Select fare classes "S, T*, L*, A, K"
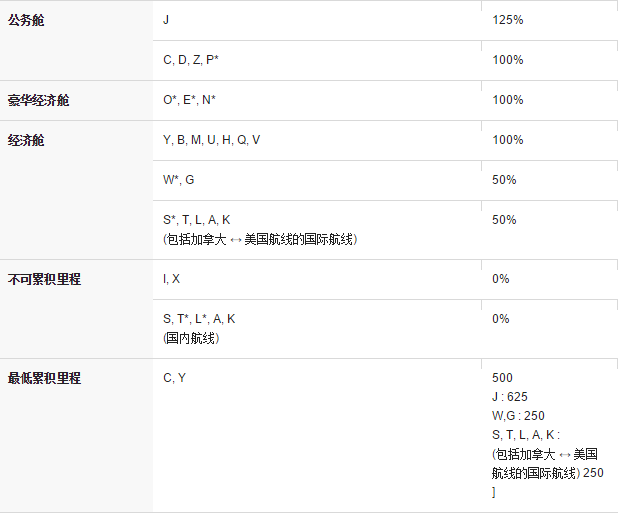 (x=199, y=319)
